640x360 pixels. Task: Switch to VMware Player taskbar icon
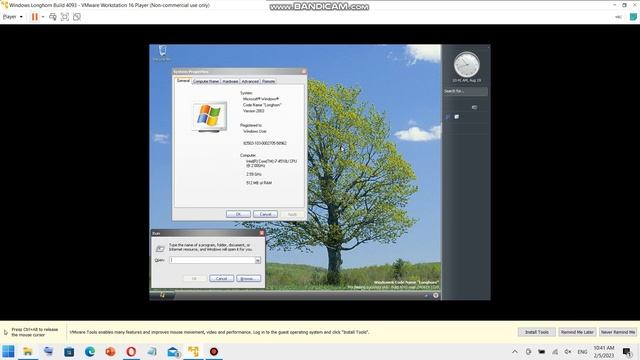193,351
